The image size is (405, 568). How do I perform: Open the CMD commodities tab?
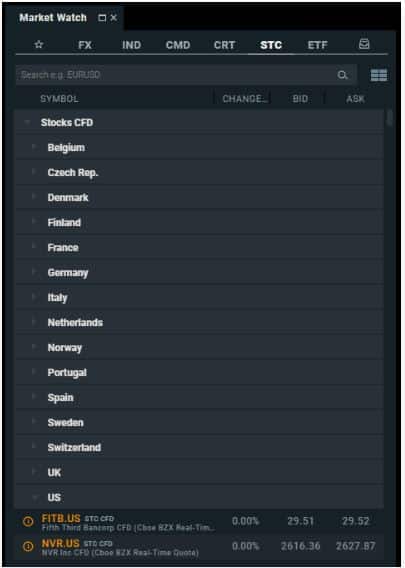[178, 45]
